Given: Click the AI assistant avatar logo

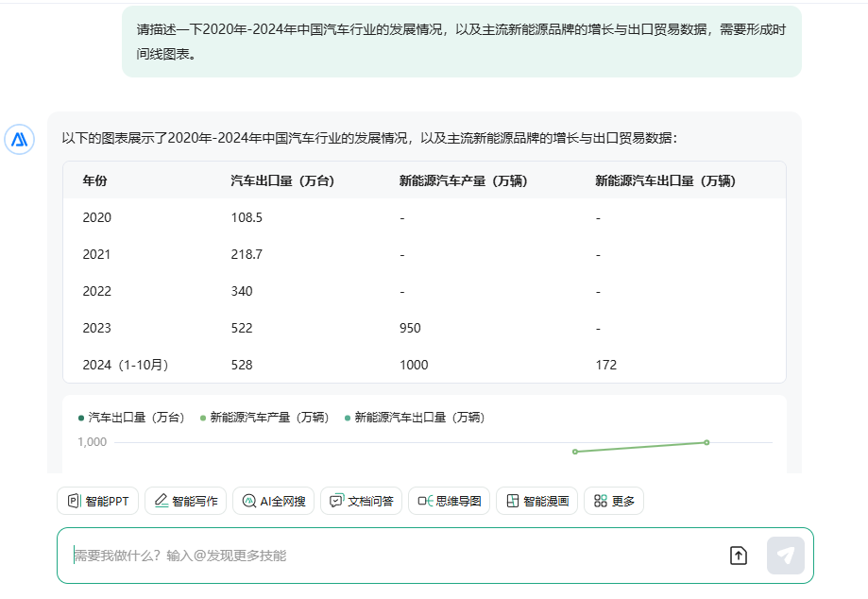Looking at the screenshot, I should (20, 140).
